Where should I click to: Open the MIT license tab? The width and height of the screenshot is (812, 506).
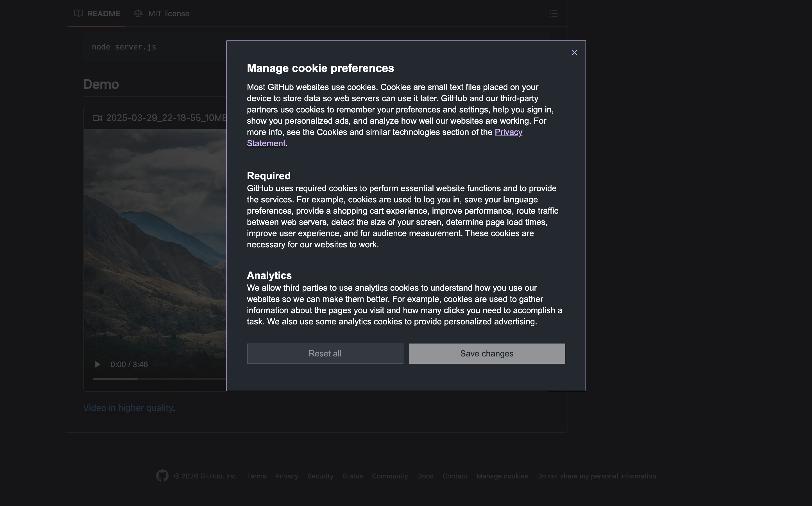168,13
